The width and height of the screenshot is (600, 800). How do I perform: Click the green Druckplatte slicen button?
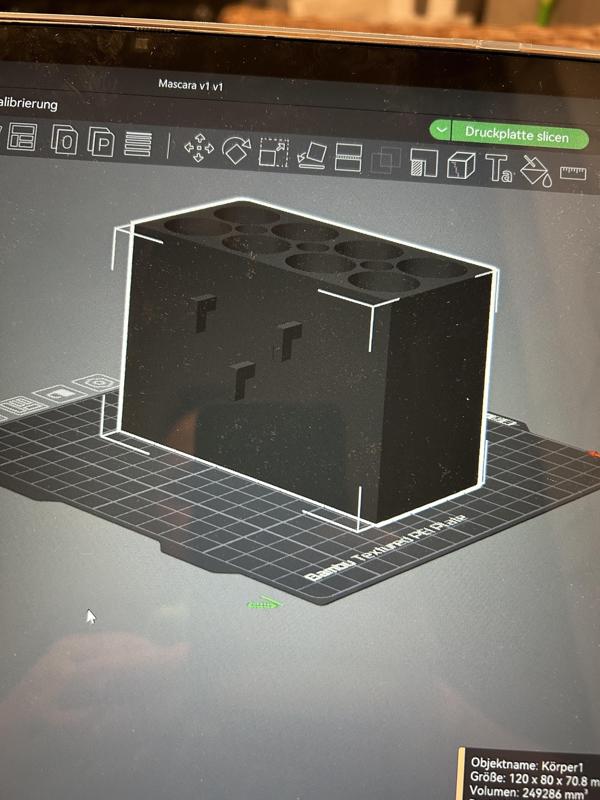click(519, 136)
